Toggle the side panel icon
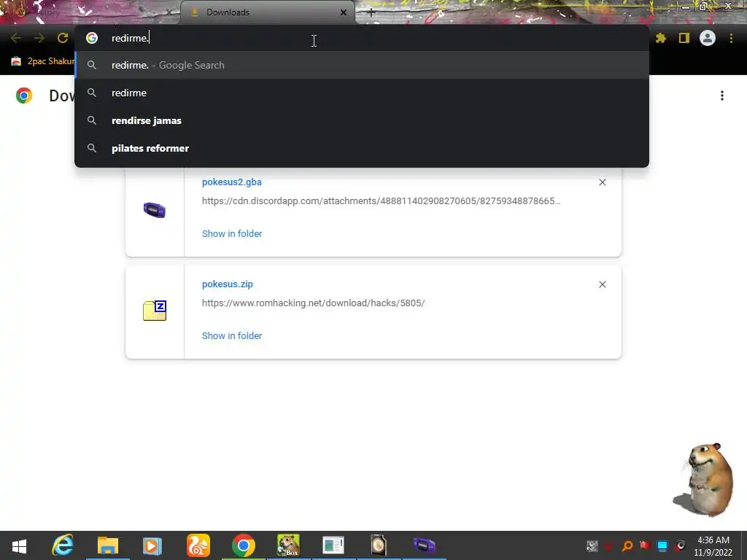 coord(684,38)
